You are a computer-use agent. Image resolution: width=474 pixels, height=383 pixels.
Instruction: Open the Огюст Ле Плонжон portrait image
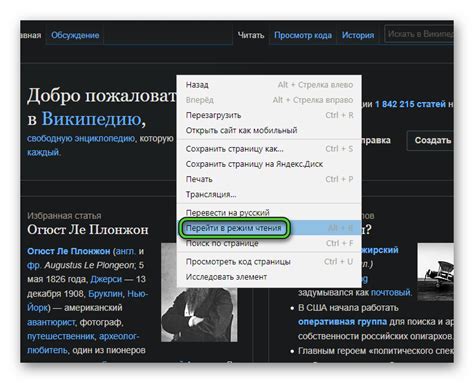coord(199,315)
